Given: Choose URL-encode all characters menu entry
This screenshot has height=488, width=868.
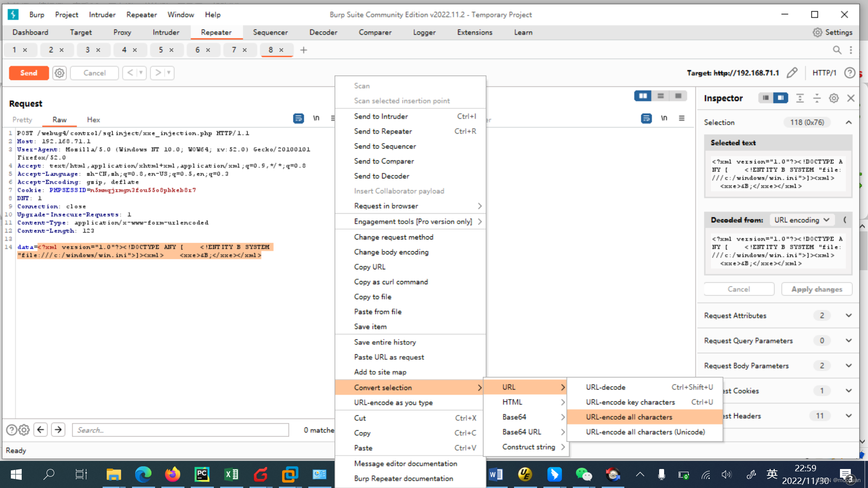Looking at the screenshot, I should [x=629, y=417].
